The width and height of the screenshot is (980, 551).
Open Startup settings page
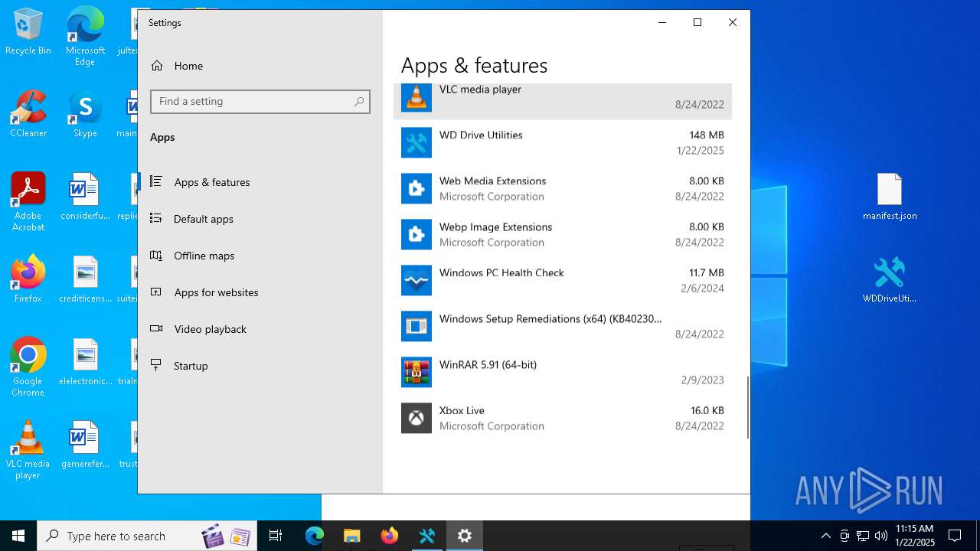260,366
